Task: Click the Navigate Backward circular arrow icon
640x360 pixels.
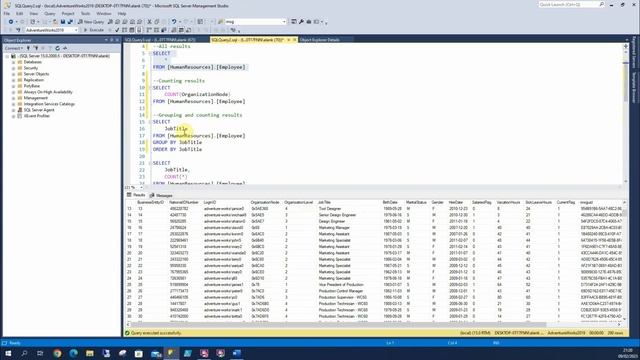Action: click(11, 22)
